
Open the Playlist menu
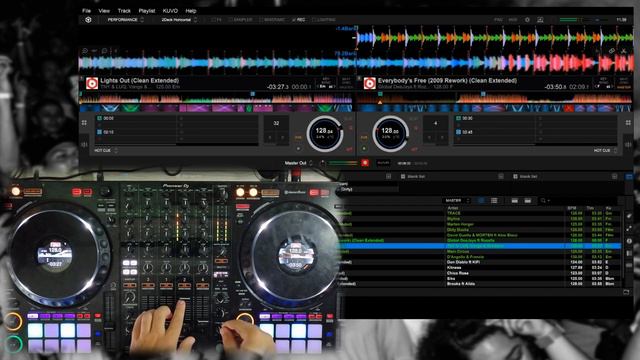147,11
